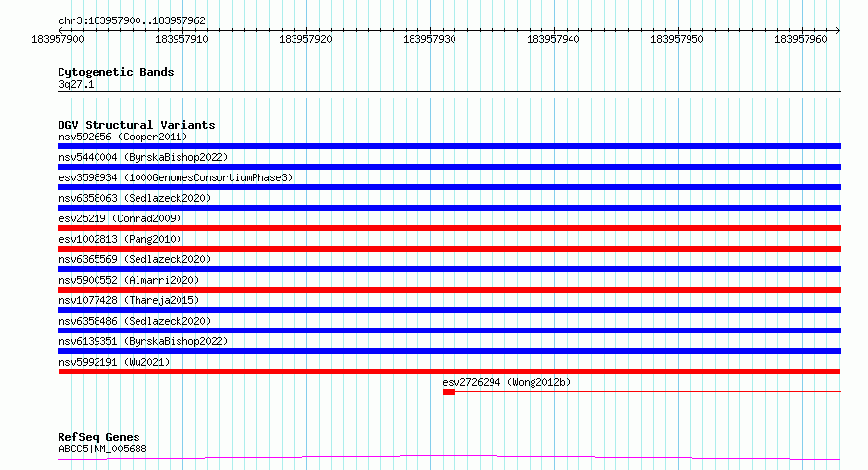Screen dimensions: 868x470
Task: Open the esv2726294 (Wong2012b) label
Action: pos(506,382)
